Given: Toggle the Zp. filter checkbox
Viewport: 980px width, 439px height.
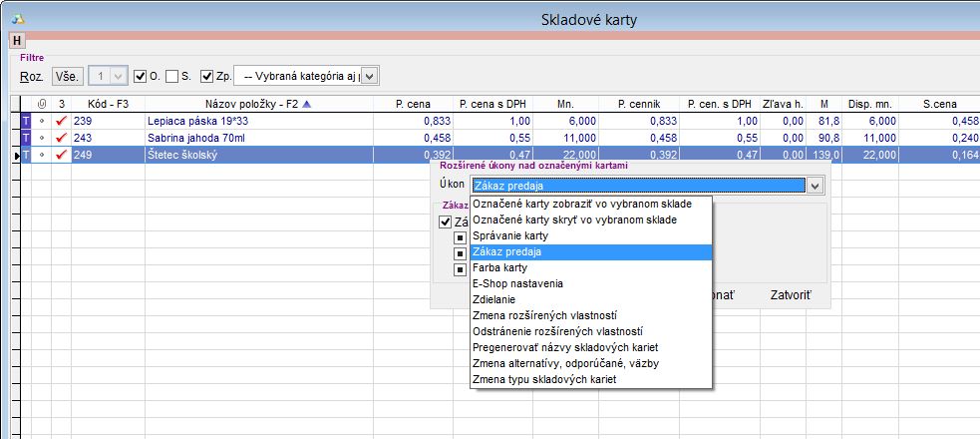Looking at the screenshot, I should coord(207,76).
